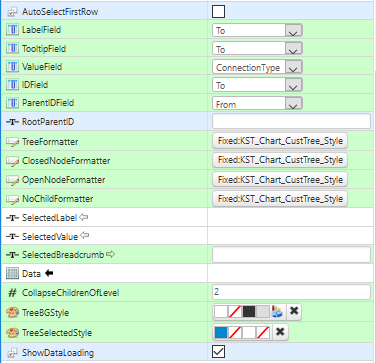Click the AutoSelectFirstRow property icon
The height and width of the screenshot is (363, 376).
(x=12, y=12)
